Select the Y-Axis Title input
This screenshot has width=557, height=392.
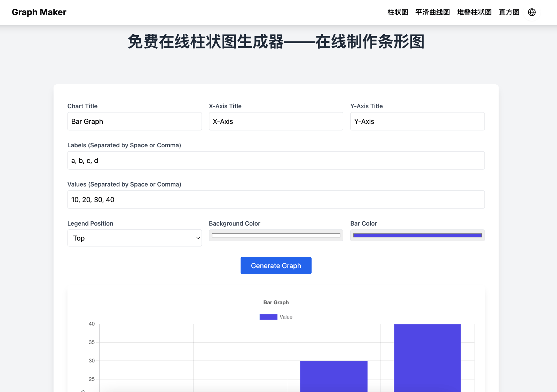click(417, 121)
